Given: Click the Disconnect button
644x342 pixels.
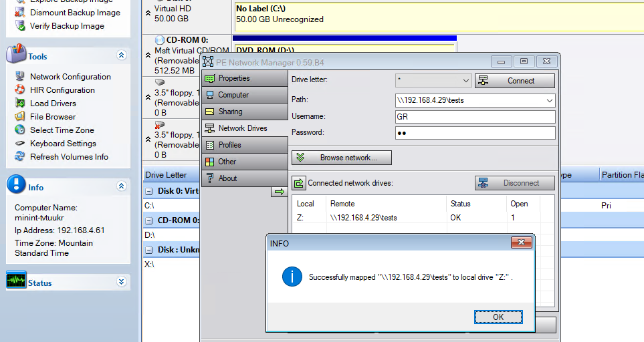Looking at the screenshot, I should tap(515, 183).
